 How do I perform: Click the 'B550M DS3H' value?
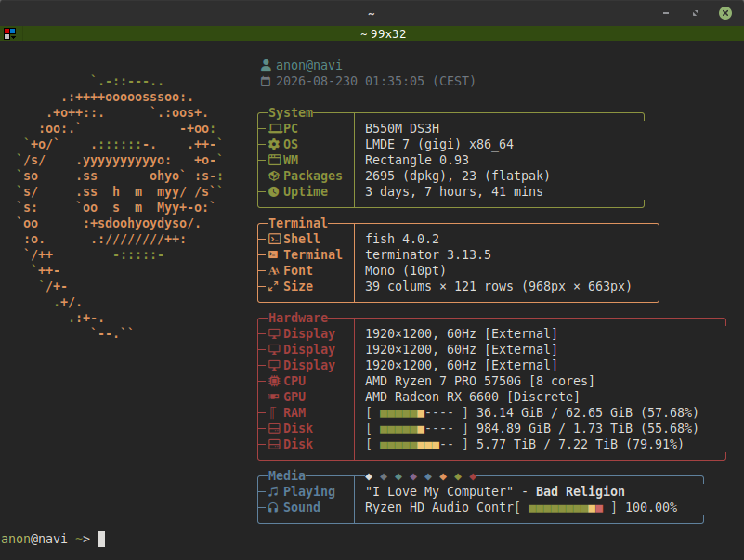coord(402,128)
